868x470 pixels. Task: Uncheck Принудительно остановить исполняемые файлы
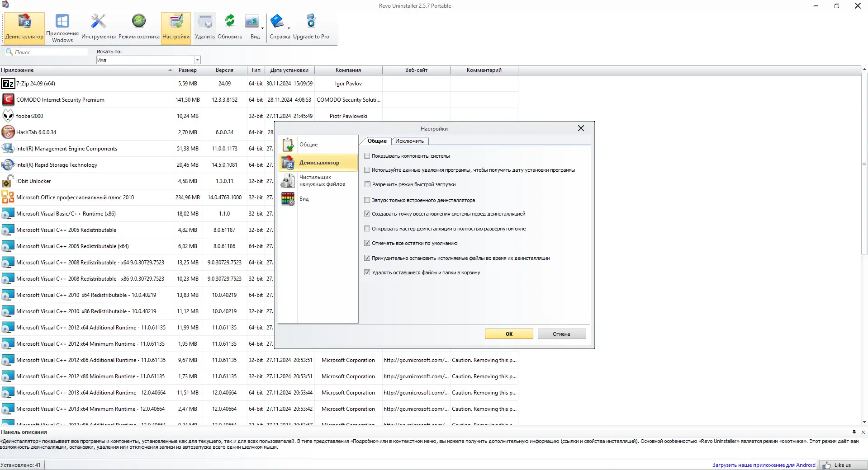click(x=367, y=258)
